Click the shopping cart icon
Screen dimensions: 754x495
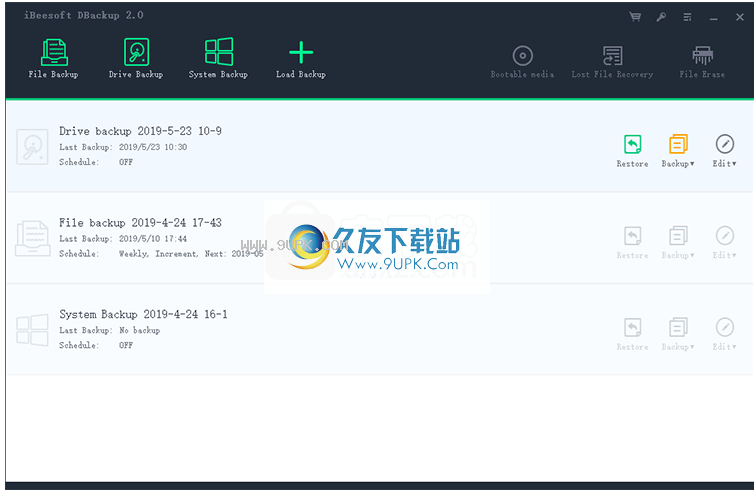(x=635, y=17)
